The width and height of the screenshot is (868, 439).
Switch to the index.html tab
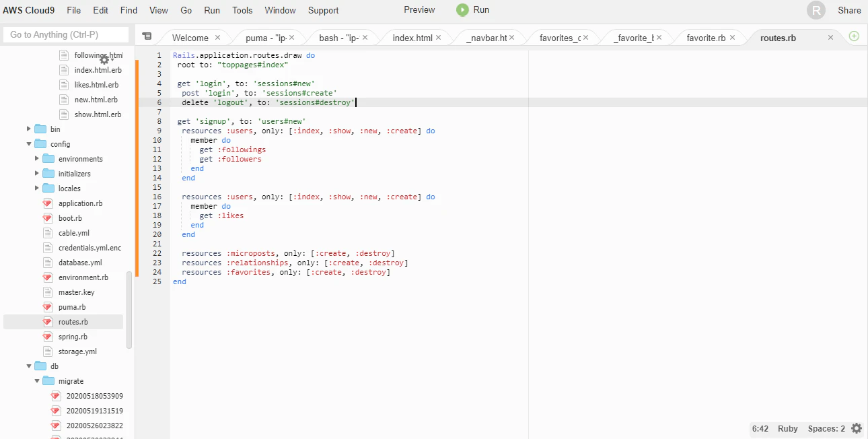(412, 38)
